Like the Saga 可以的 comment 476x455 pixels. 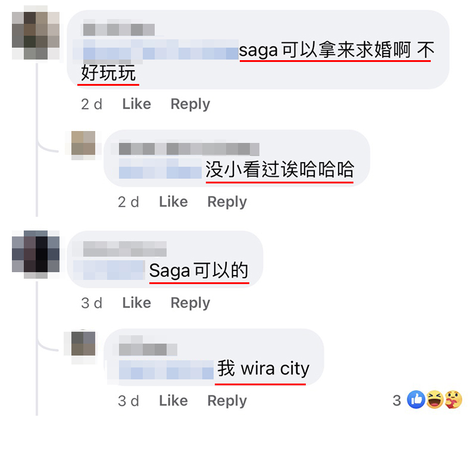coord(137,303)
